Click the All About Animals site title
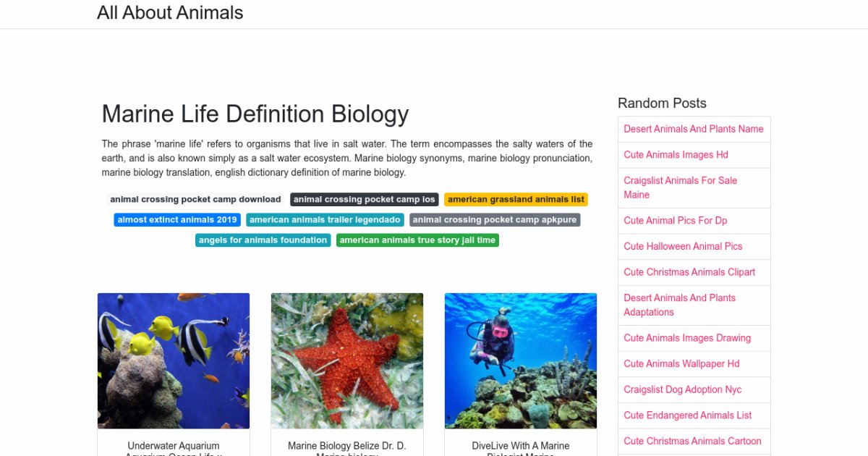The width and height of the screenshot is (868, 456). click(170, 13)
